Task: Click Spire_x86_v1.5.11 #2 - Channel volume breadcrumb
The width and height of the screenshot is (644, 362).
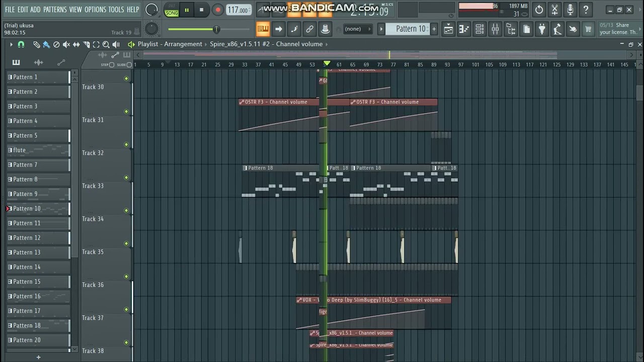Action: click(266, 44)
